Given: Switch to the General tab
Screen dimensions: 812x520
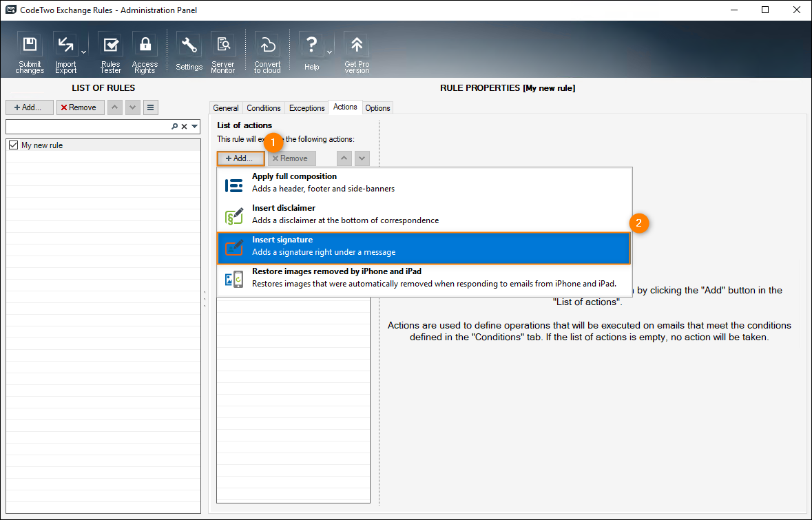Looking at the screenshot, I should tap(226, 107).
